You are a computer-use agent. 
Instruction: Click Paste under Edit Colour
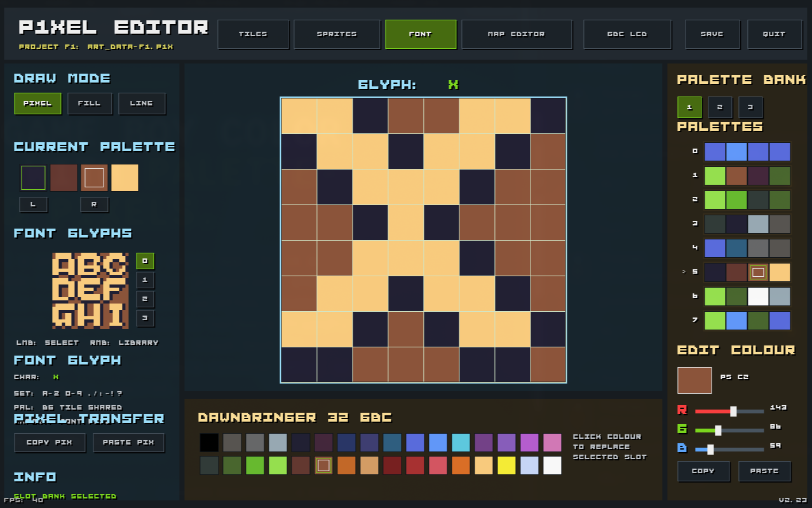click(x=764, y=471)
